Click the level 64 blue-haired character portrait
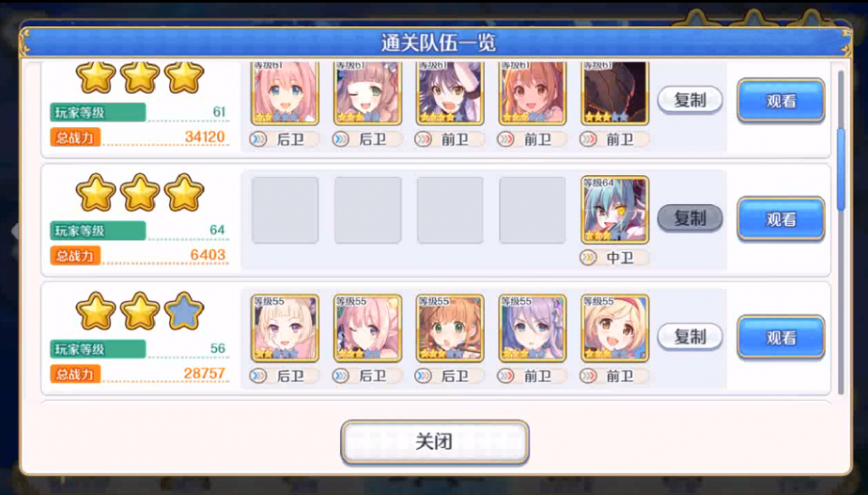Image resolution: width=868 pixels, height=495 pixels. click(x=615, y=210)
